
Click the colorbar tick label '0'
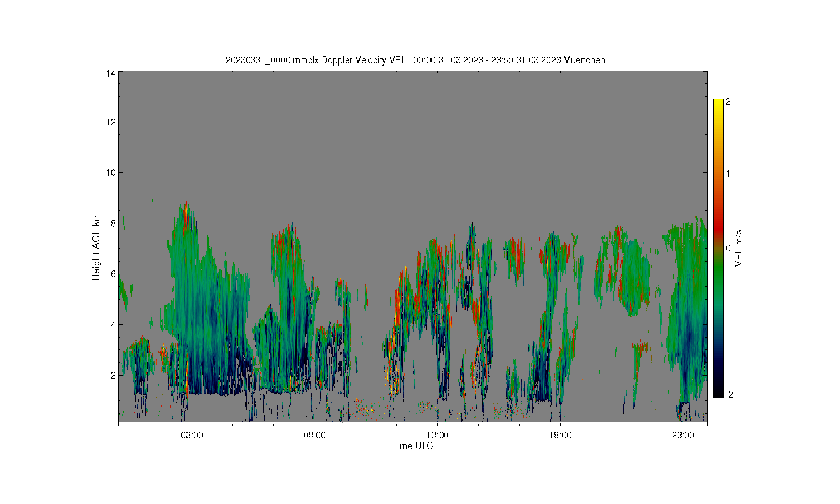tap(728, 248)
